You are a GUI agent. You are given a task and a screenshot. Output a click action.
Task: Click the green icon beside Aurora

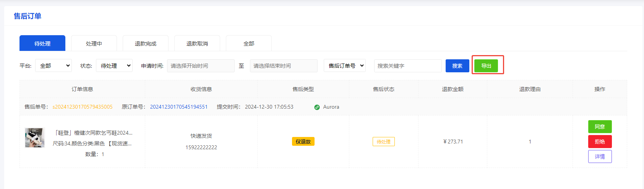pos(317,107)
